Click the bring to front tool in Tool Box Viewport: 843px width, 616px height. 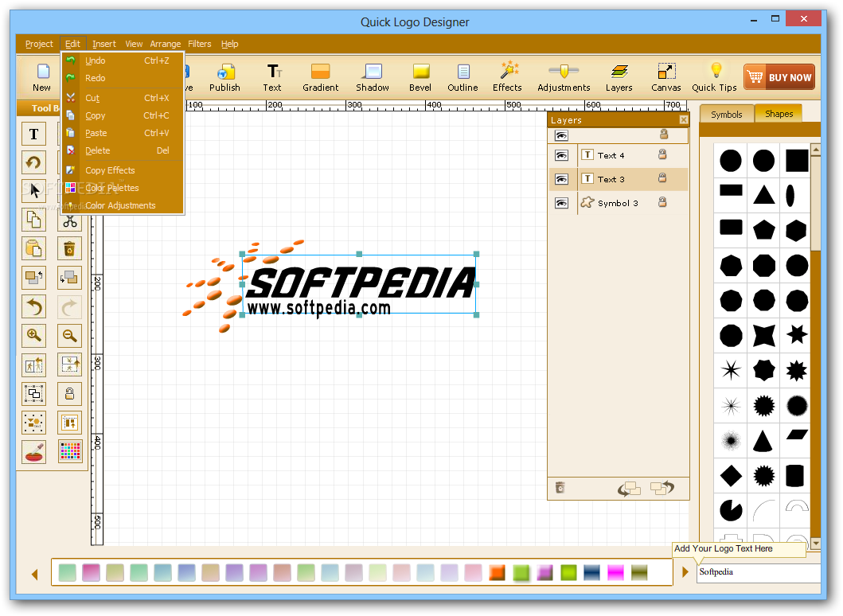[34, 278]
